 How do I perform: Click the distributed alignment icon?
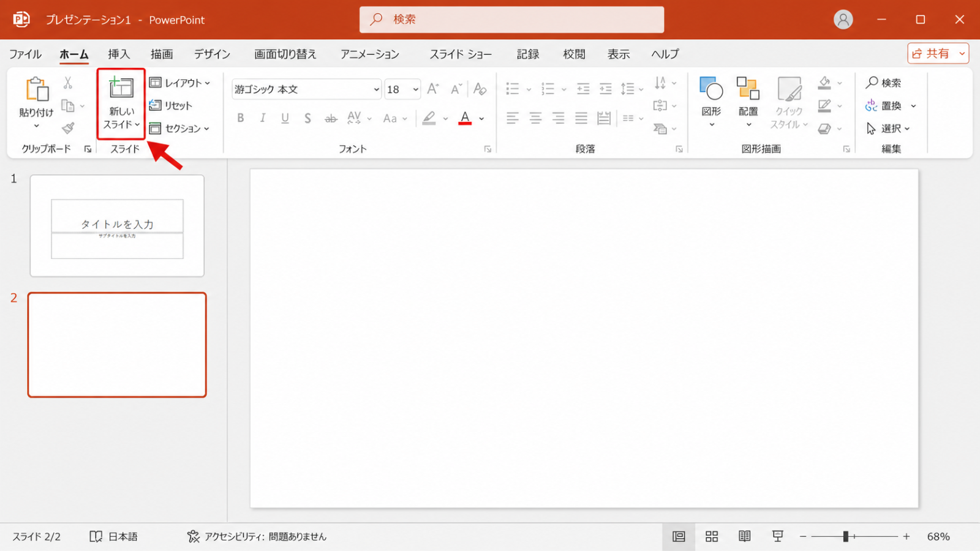click(604, 118)
